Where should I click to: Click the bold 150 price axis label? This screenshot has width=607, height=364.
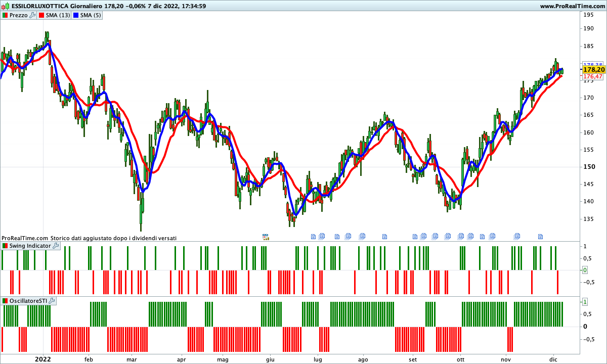[589, 167]
